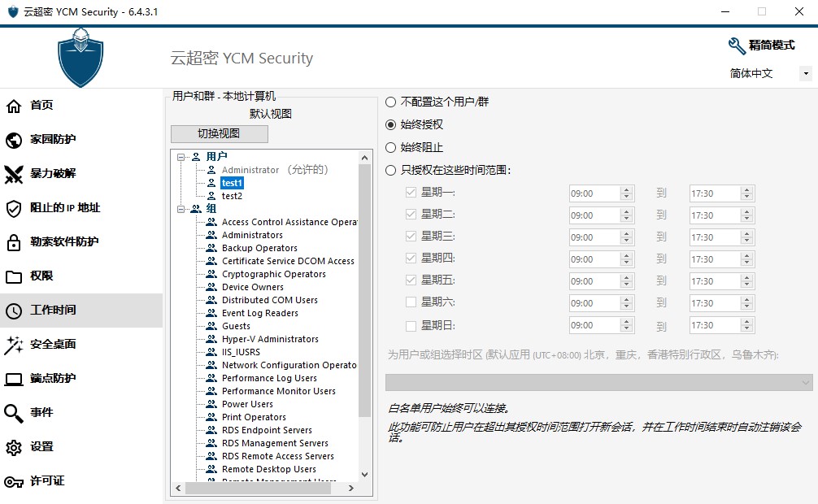818x504 pixels.
Task: Click the 切换视图 button
Action: click(219, 134)
